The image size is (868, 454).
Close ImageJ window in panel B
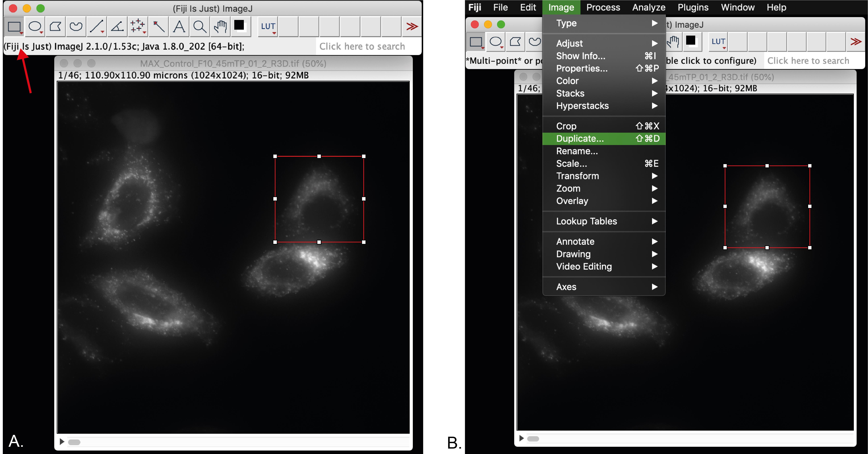[x=475, y=24]
